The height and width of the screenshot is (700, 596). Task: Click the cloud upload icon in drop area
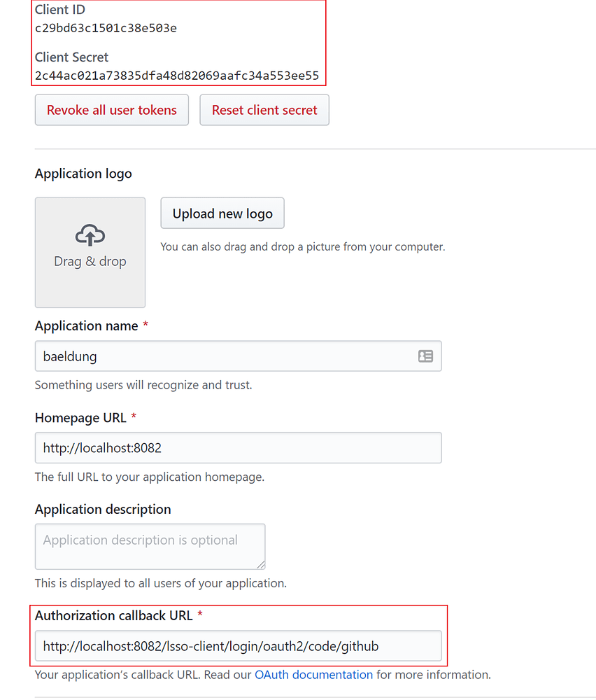coord(90,234)
